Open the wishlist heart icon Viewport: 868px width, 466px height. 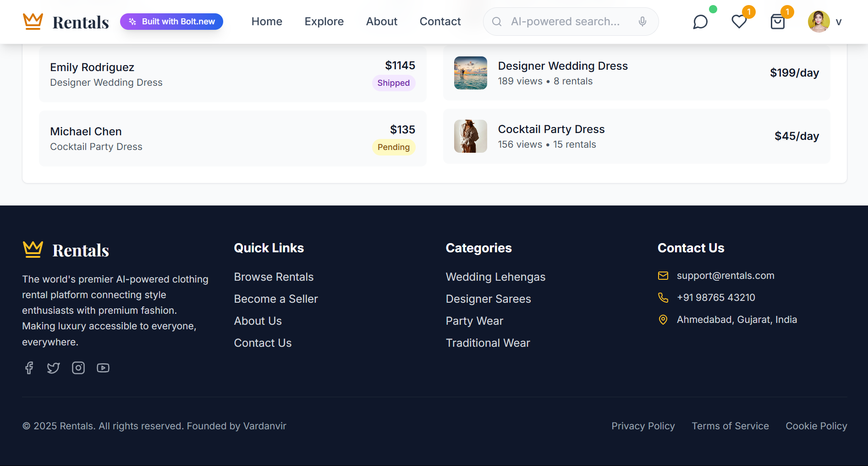[739, 22]
